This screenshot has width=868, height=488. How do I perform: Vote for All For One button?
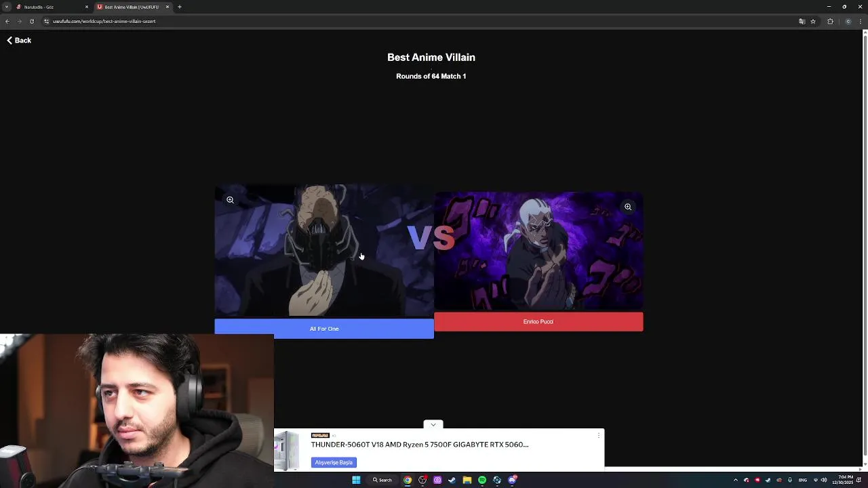324,329
